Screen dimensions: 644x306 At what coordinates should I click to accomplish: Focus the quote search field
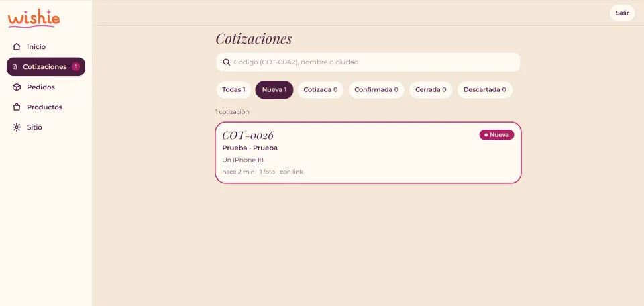(368, 62)
